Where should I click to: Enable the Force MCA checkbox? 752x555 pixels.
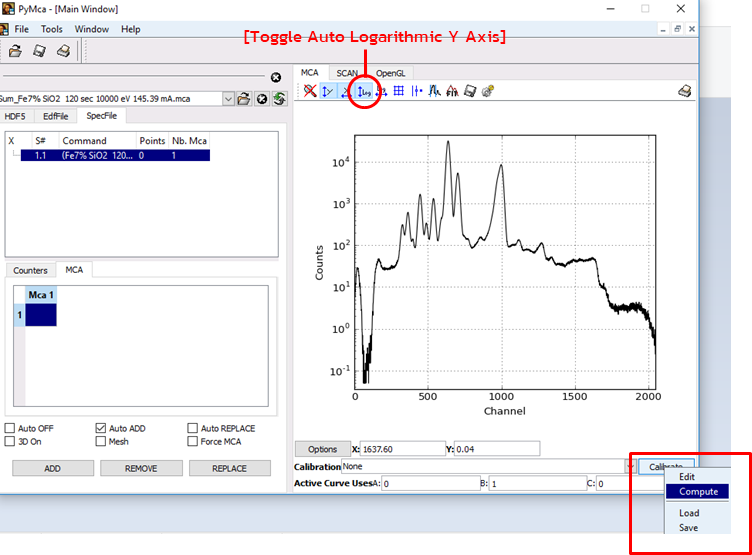192,441
